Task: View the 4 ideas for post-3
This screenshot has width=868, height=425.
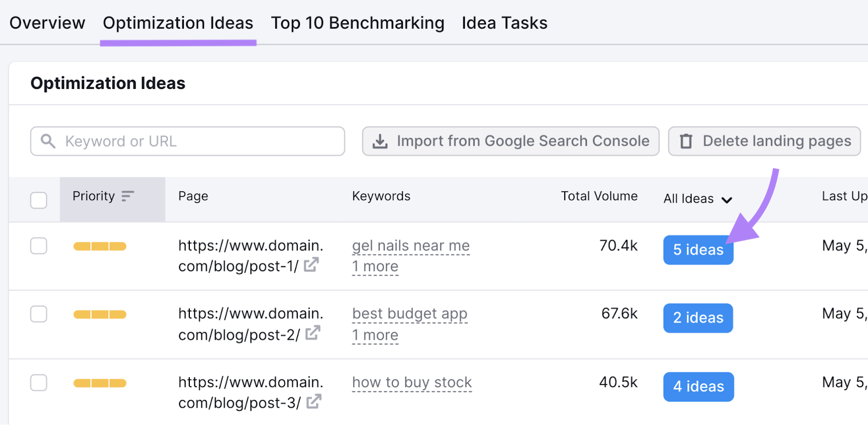Action: tap(698, 387)
